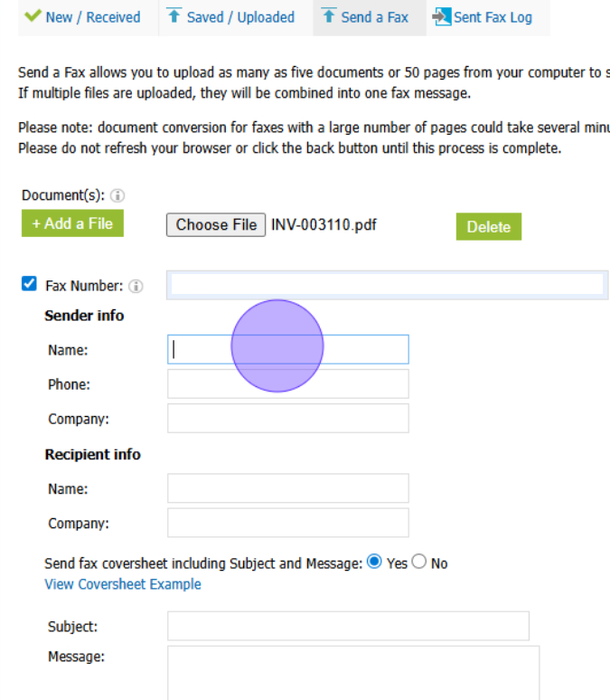
Task: Click the info icon beside Fax Number
Action: point(136,286)
